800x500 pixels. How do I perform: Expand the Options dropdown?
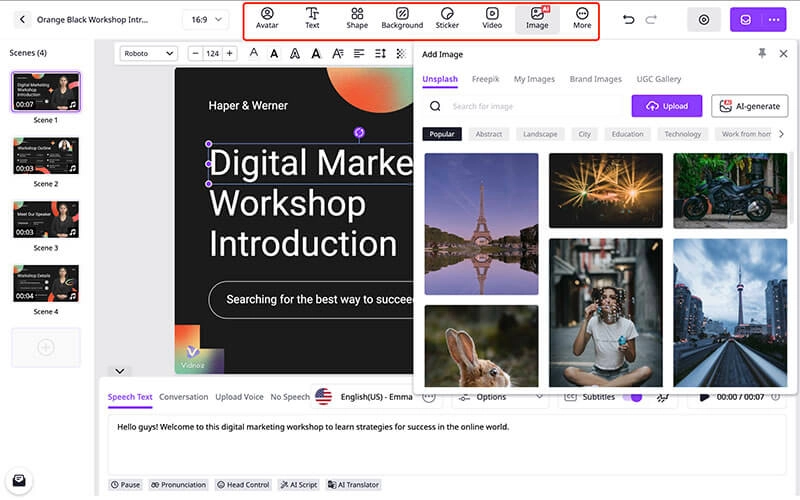coord(498,397)
